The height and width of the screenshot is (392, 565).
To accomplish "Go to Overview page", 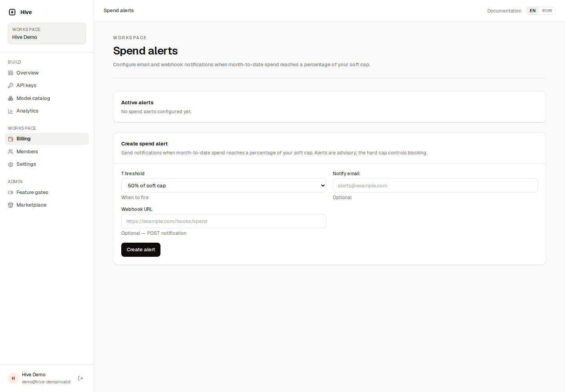I will pos(47,73).
